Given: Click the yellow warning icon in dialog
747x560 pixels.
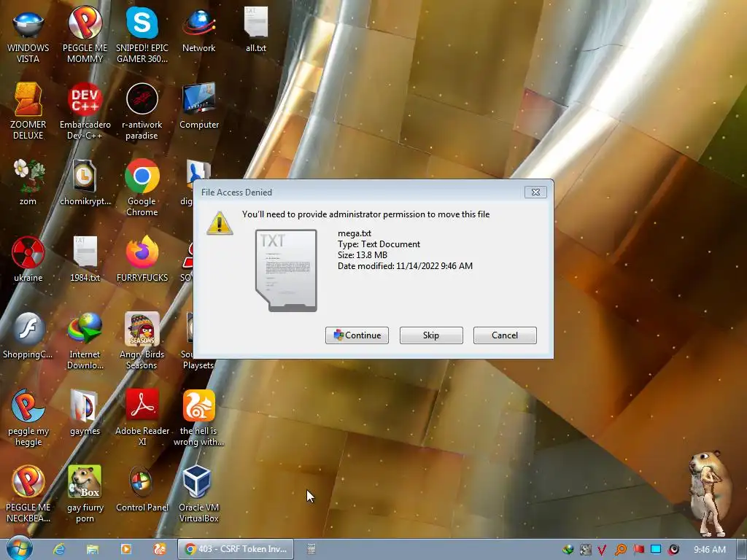Looking at the screenshot, I should [x=220, y=223].
